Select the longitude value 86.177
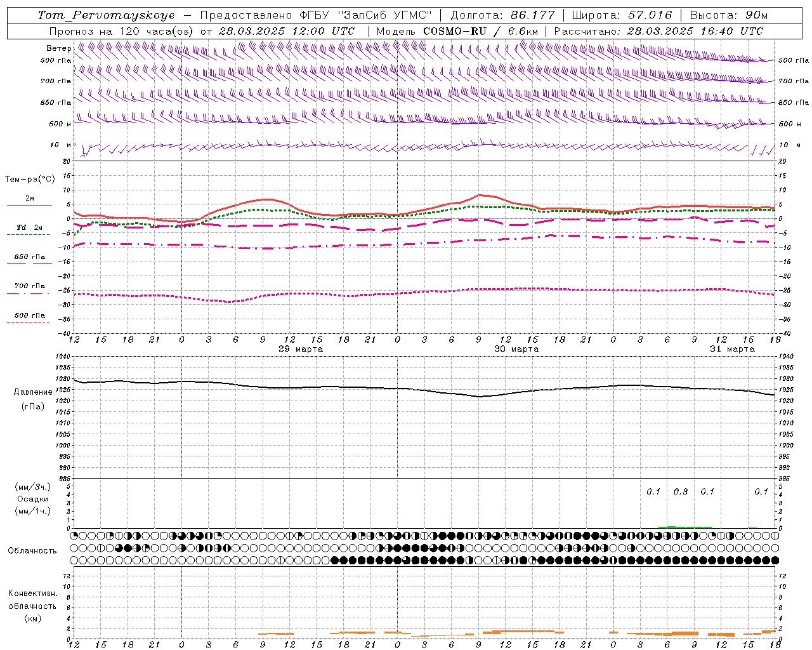 click(x=533, y=15)
